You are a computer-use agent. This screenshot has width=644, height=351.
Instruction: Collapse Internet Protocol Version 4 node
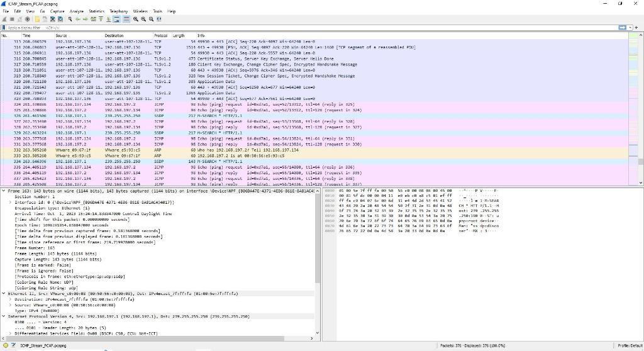4,316
